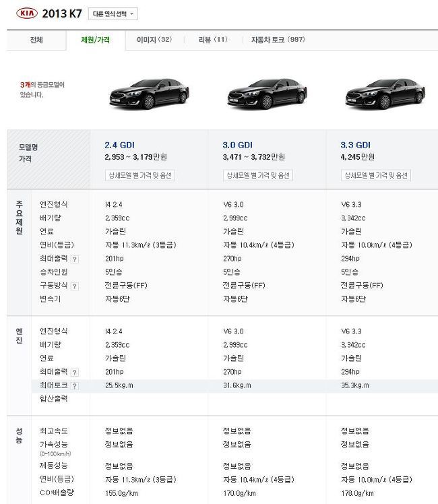Click the 3.0 GDI car thumbnail
Image resolution: width=438 pixels, height=504 pixels.
[x=267, y=94]
